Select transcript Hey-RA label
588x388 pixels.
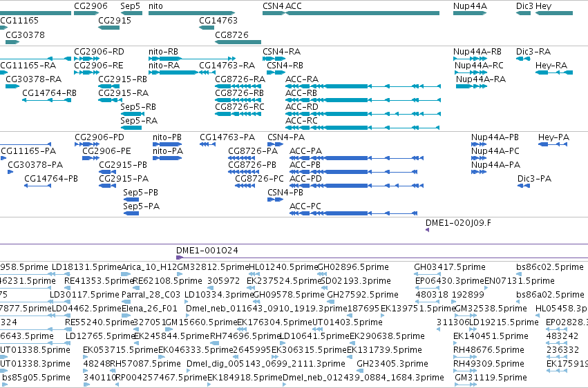click(551, 66)
